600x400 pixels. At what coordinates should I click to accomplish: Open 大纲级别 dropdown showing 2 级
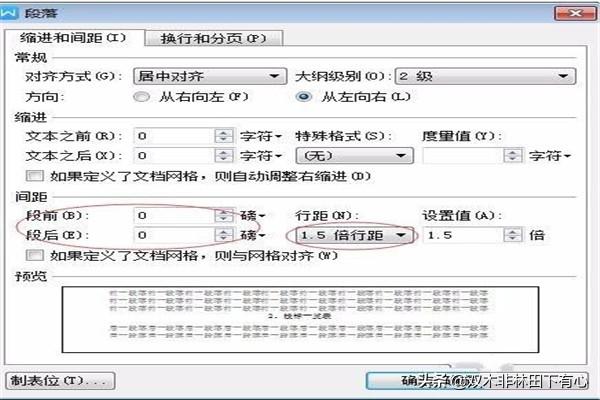point(485,76)
